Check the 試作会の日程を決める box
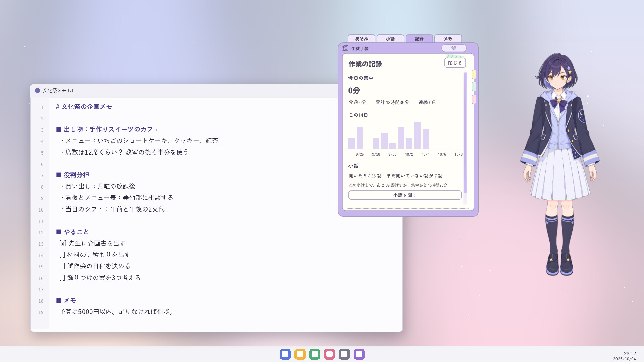The height and width of the screenshot is (362, 644). click(62, 266)
